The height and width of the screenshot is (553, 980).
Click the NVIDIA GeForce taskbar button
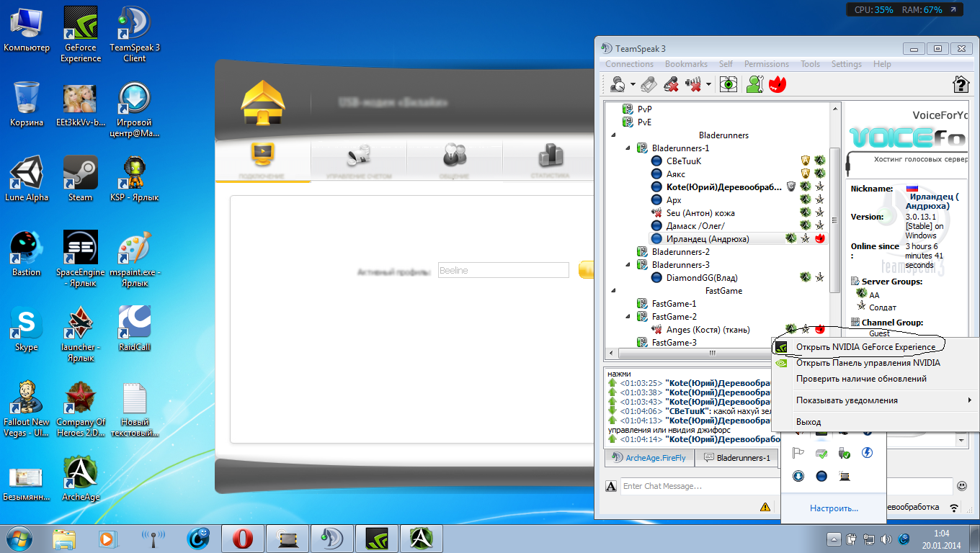377,539
